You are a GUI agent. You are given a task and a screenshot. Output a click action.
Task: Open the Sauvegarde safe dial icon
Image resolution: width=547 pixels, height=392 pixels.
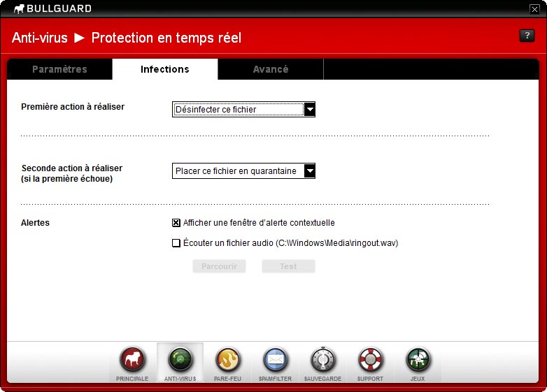pos(322,360)
